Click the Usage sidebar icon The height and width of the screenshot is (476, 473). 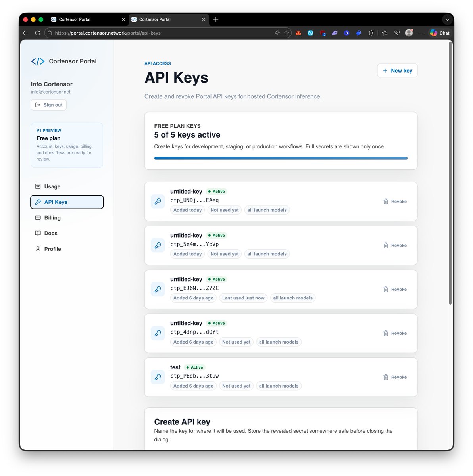pyautogui.click(x=38, y=186)
